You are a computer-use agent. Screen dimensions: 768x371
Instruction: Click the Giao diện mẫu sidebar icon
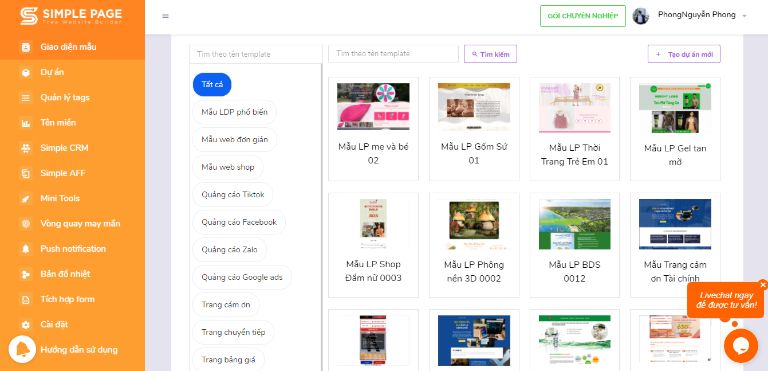[25, 47]
